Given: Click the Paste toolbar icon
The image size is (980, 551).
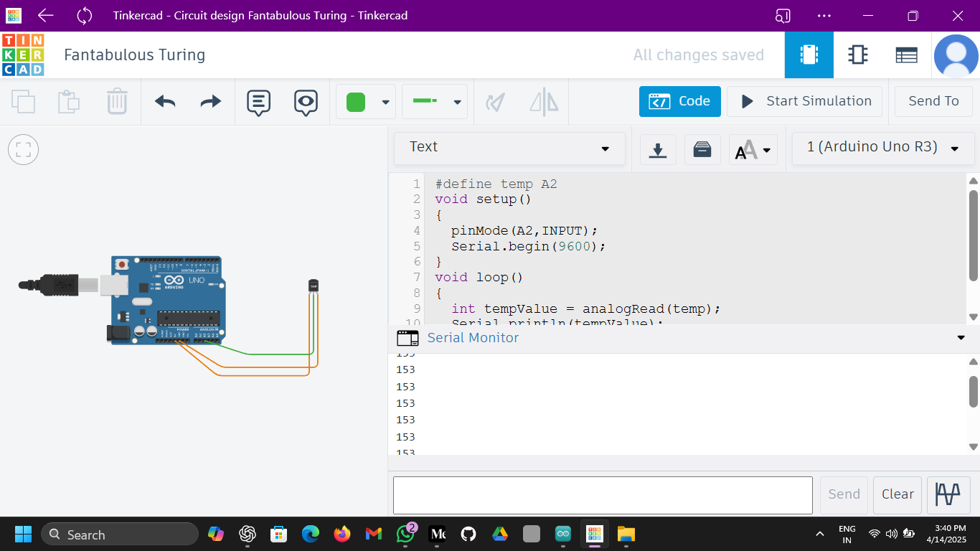Looking at the screenshot, I should pyautogui.click(x=69, y=101).
